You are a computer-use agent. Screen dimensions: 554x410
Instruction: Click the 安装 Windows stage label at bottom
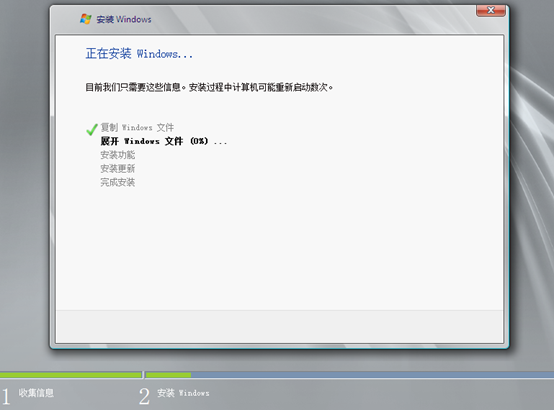click(183, 393)
